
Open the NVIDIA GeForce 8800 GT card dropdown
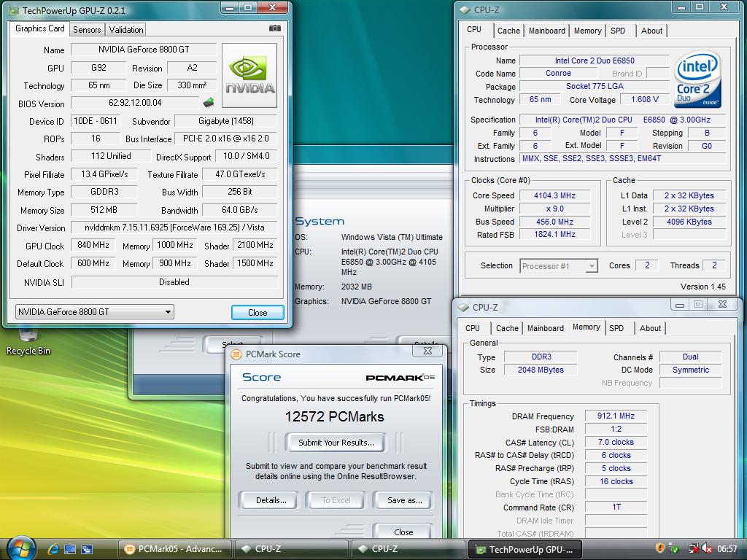click(x=94, y=312)
